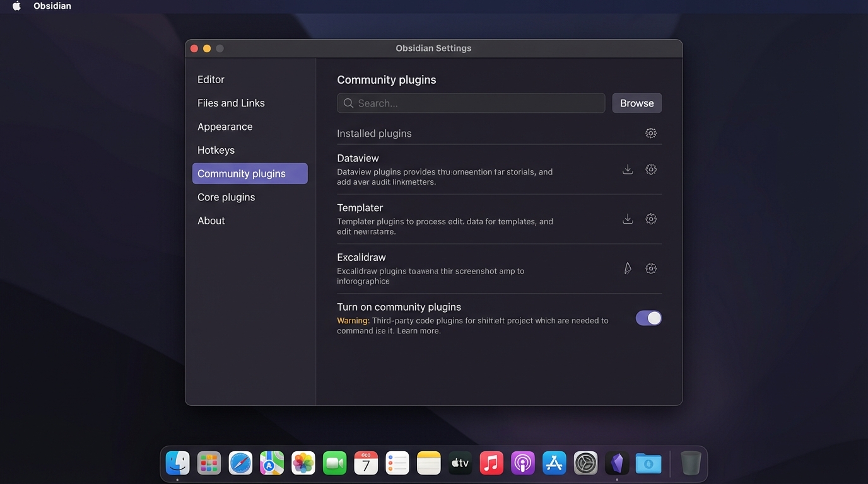Select the Appearance settings section

click(x=225, y=126)
